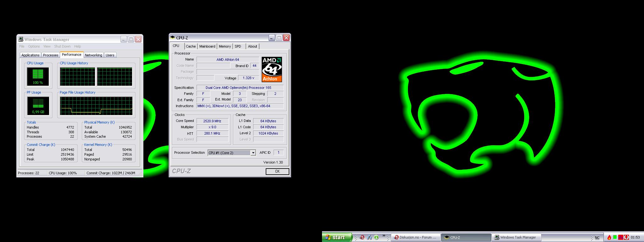Click the second CPU usage history graph
Image resolution: width=644 pixels, height=242 pixels.
(x=115, y=77)
